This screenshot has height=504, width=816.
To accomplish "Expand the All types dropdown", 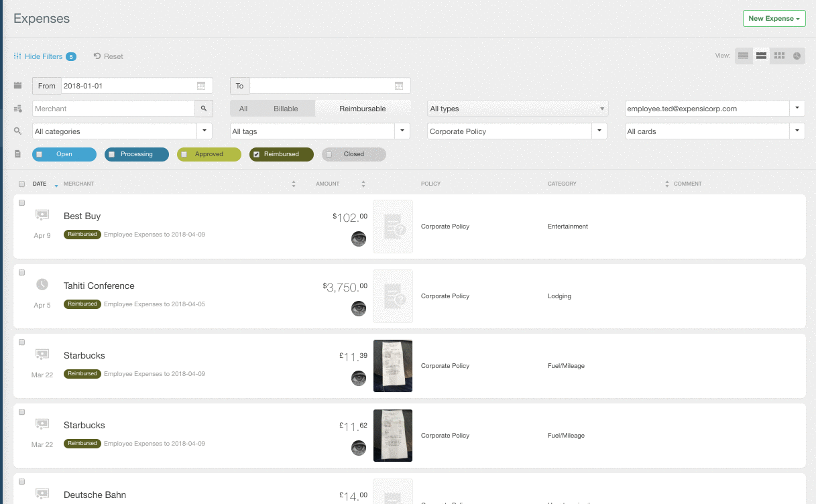I will (517, 109).
